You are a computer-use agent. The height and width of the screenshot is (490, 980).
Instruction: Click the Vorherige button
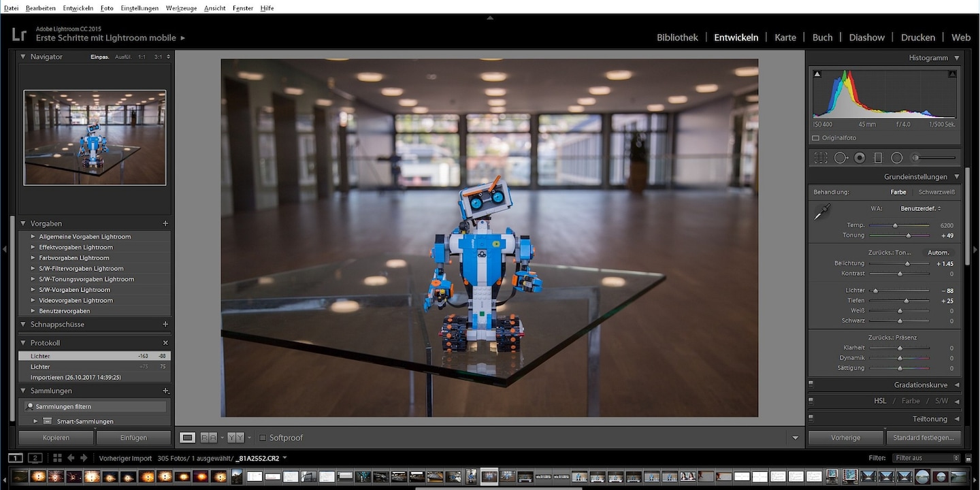(846, 438)
